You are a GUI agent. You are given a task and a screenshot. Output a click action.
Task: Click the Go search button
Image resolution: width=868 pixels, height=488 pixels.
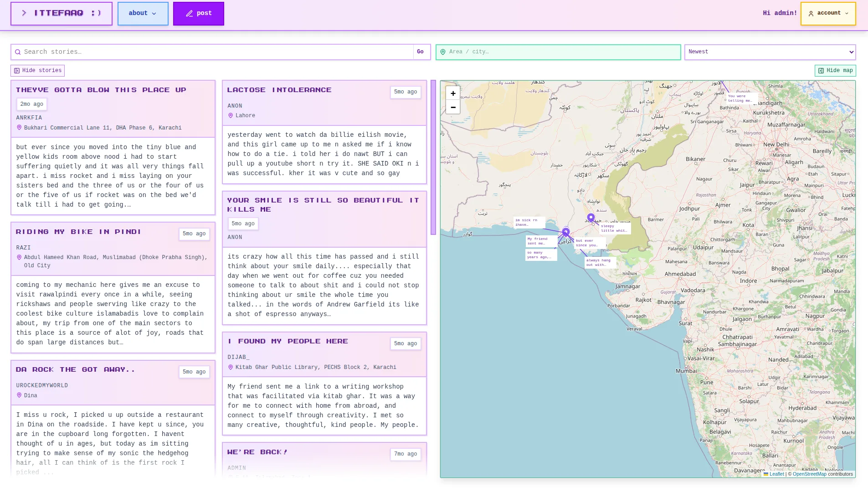coord(420,52)
